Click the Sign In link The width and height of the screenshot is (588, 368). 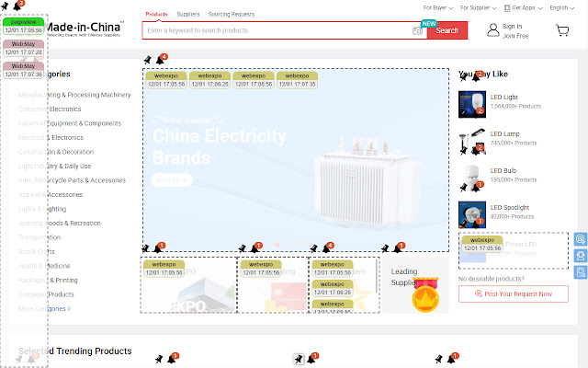pos(512,27)
